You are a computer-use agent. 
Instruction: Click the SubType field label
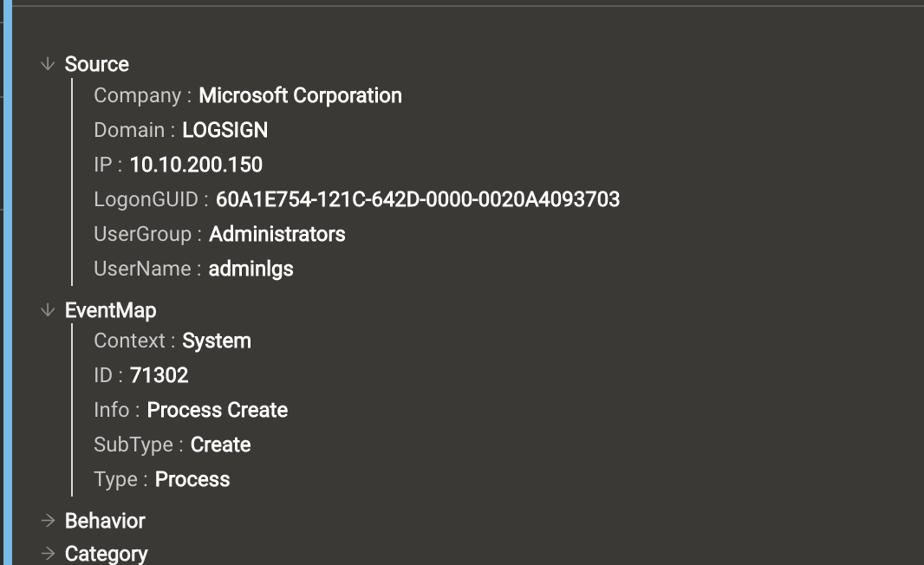point(133,445)
